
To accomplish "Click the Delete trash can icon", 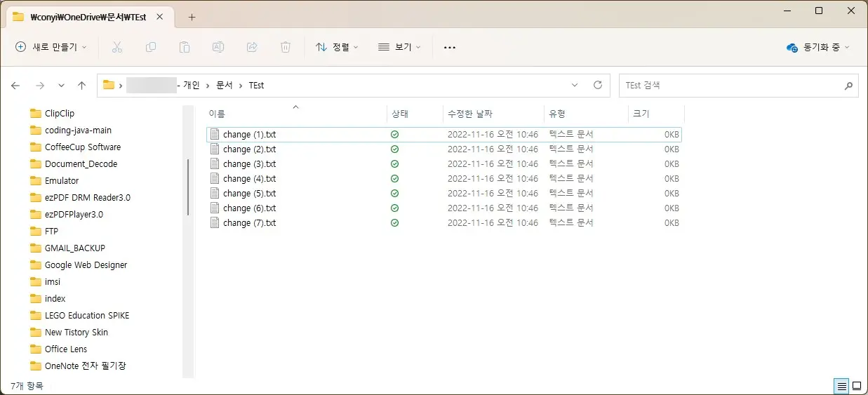I will pyautogui.click(x=286, y=47).
